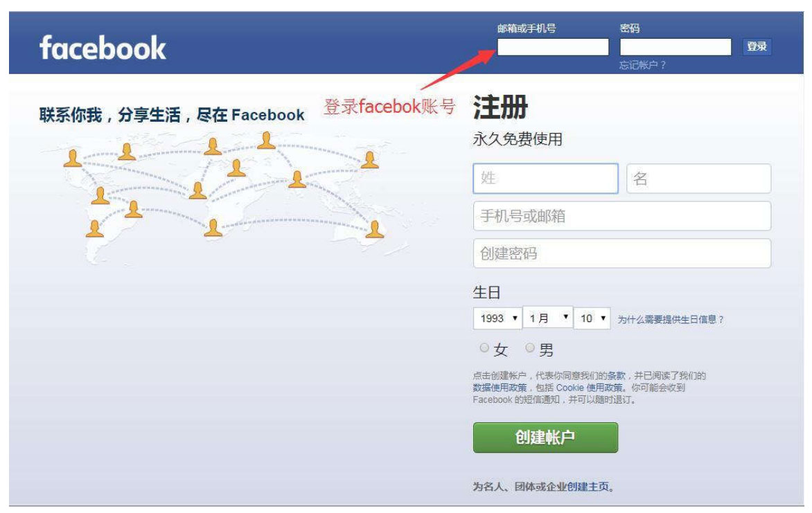The image size is (812, 513).
Task: Select the 女 (female) radio button
Action: click(484, 348)
